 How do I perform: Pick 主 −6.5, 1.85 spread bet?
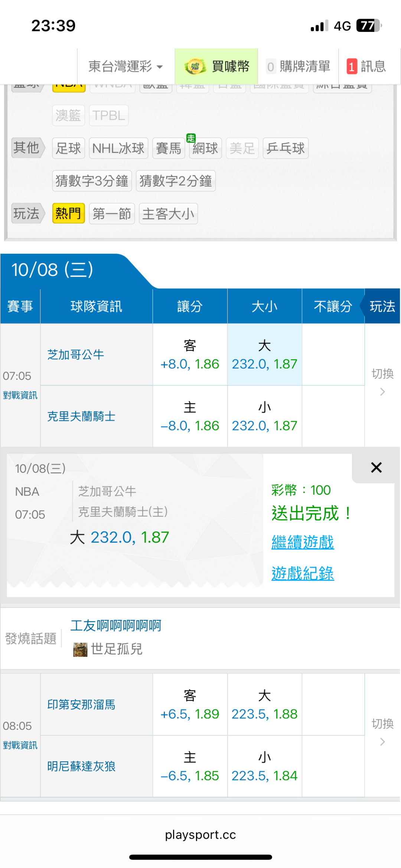[x=190, y=766]
